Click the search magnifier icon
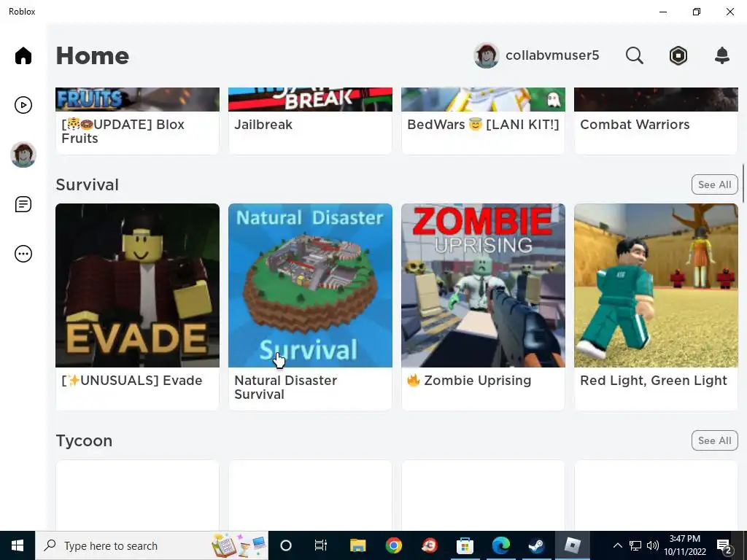747x560 pixels. (634, 55)
